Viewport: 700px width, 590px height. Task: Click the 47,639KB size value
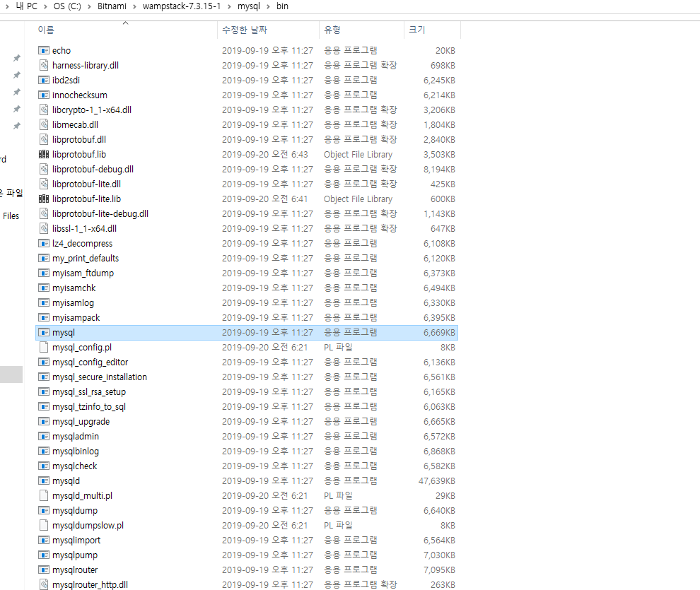coord(436,480)
